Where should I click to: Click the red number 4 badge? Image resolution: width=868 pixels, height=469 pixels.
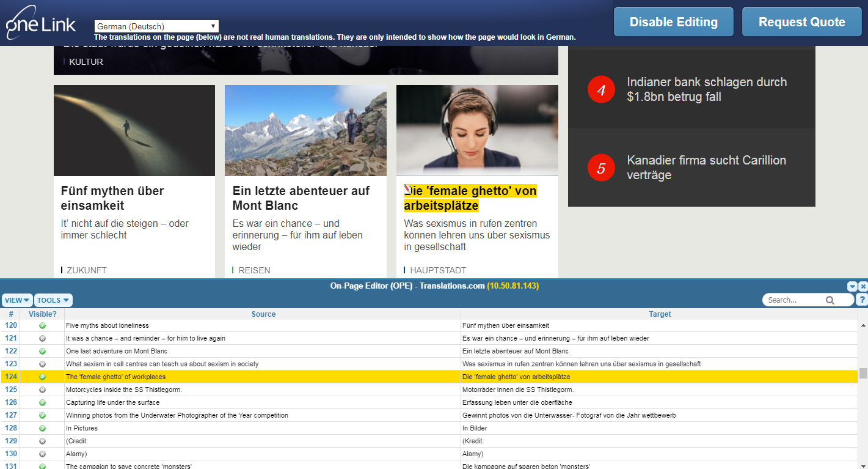point(600,90)
